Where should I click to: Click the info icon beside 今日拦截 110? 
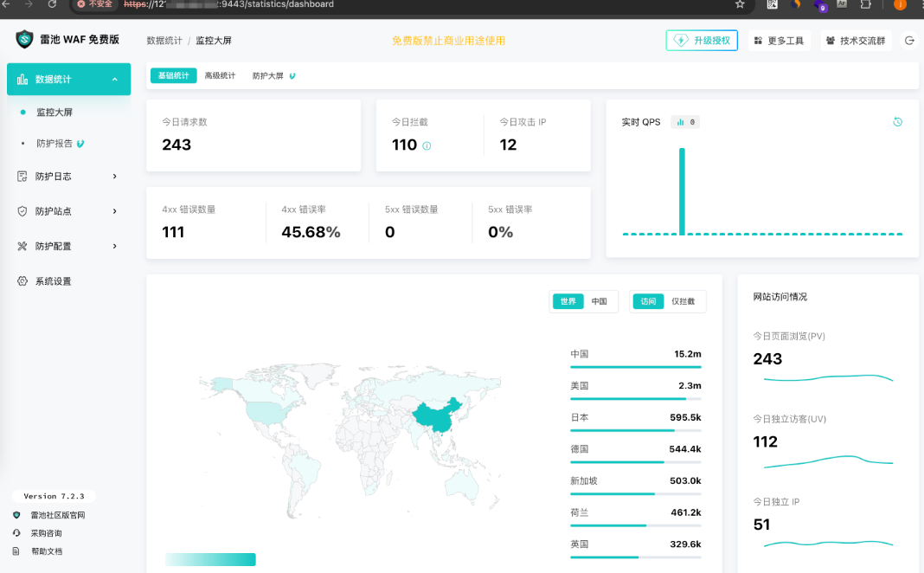coord(427,145)
